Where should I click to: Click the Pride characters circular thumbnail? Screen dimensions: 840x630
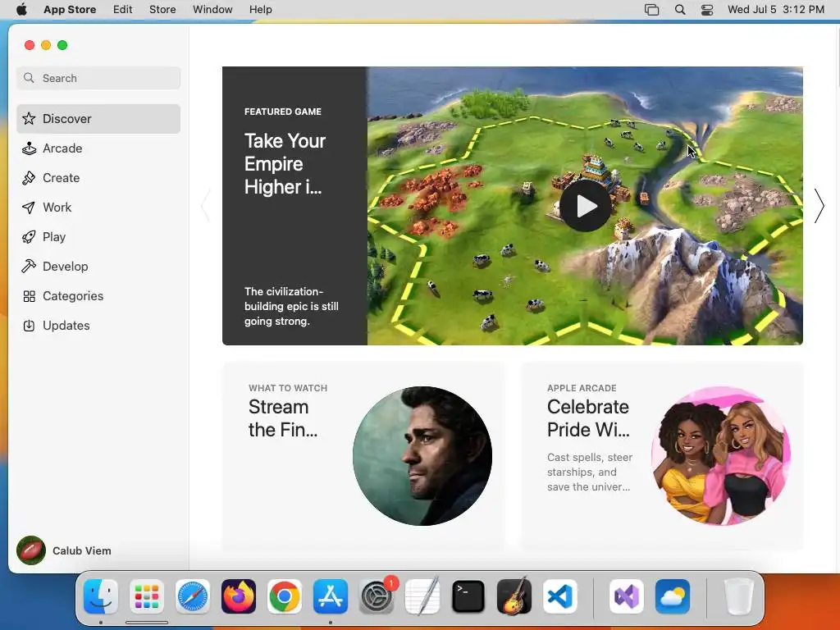click(721, 456)
